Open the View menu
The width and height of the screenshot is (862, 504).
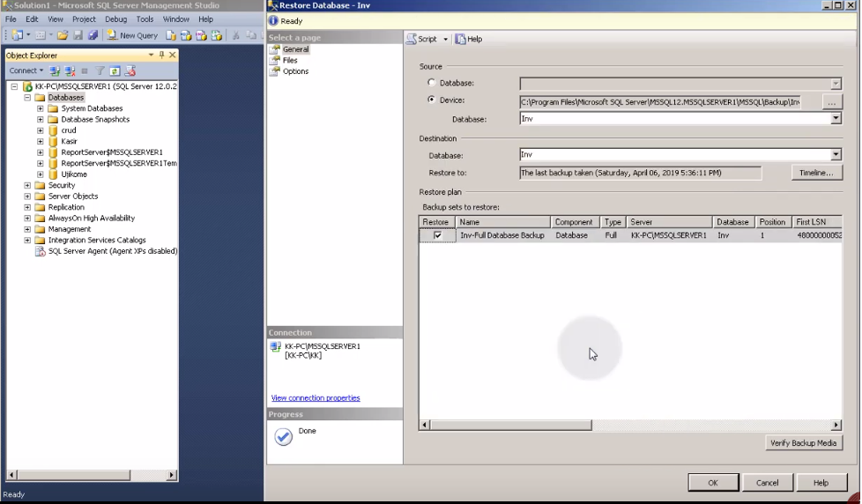[55, 19]
